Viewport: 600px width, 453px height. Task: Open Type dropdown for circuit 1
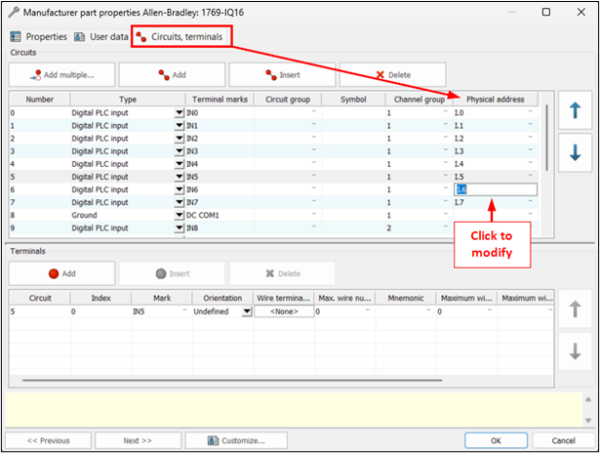[179, 125]
